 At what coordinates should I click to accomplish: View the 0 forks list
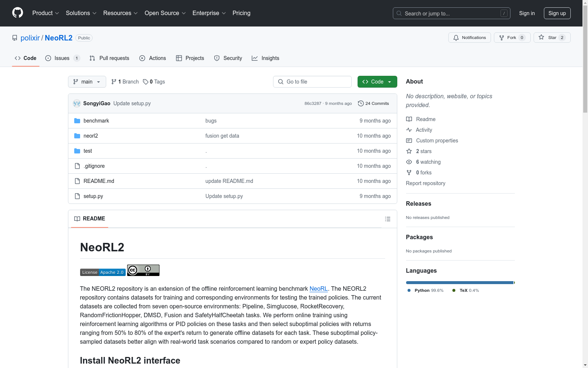[x=419, y=173]
